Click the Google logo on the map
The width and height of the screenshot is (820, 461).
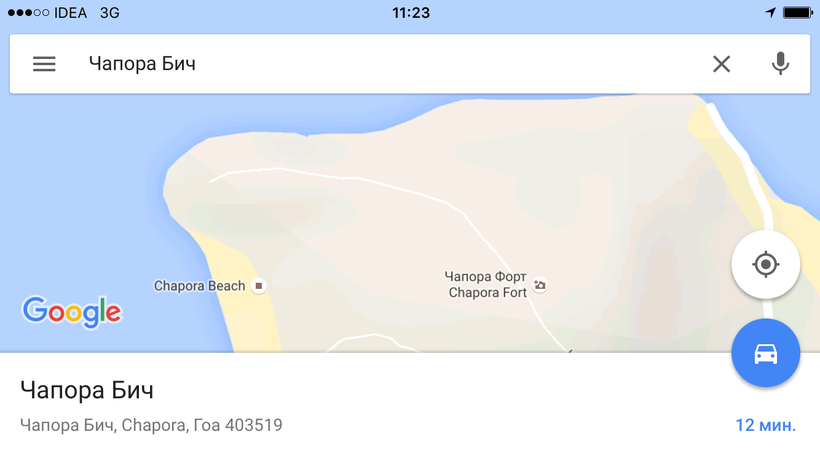(x=72, y=312)
